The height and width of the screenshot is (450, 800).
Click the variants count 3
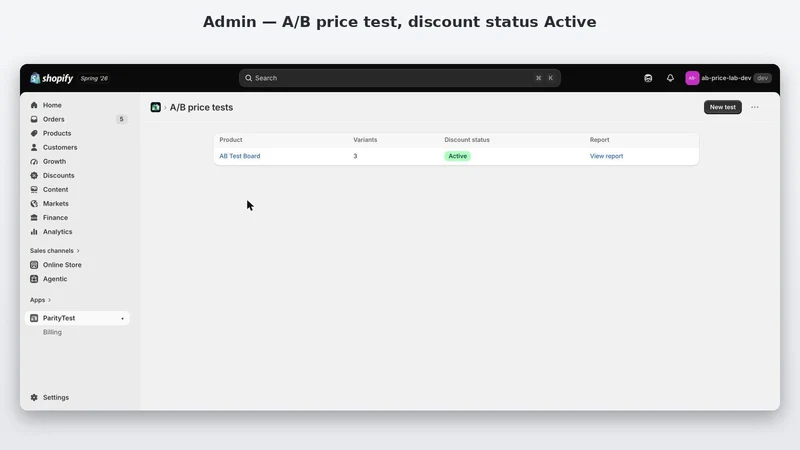pyautogui.click(x=355, y=156)
